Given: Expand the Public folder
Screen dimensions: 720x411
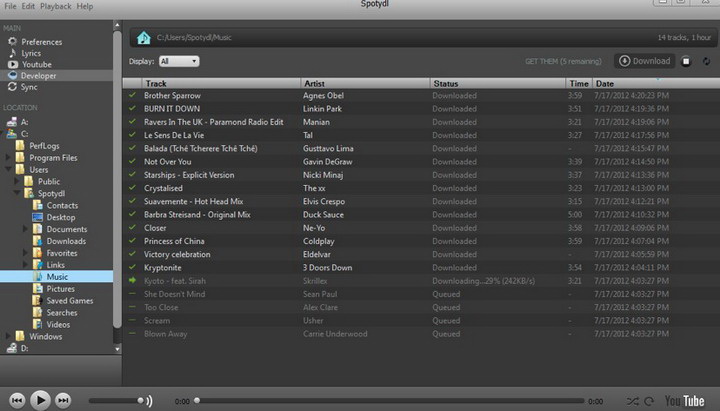Looking at the screenshot, I should (17, 181).
